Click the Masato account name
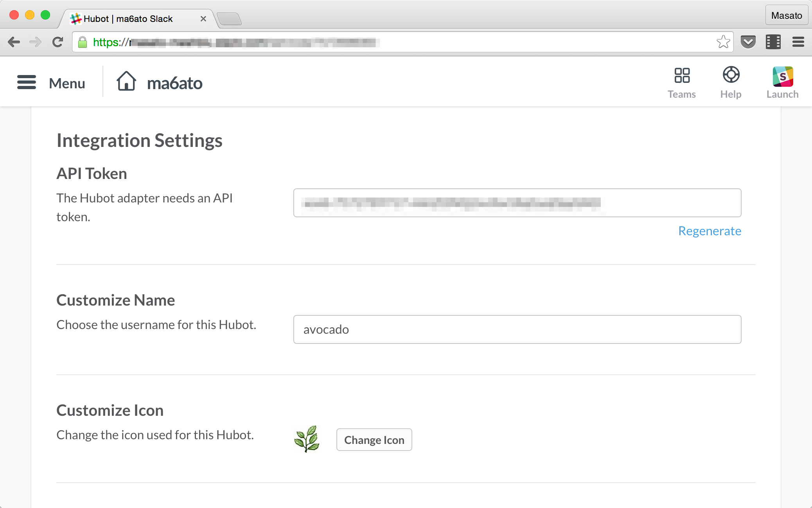The width and height of the screenshot is (812, 508). 787,15
